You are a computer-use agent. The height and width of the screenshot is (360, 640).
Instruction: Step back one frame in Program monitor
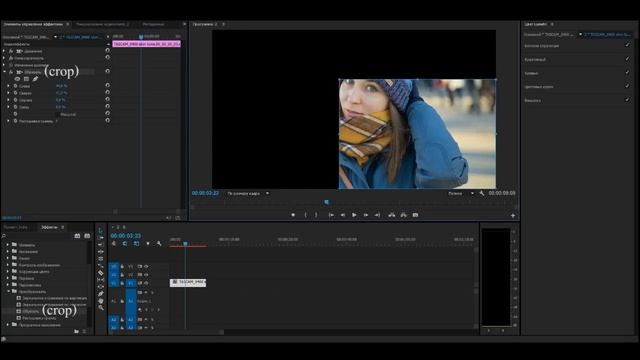(343, 215)
